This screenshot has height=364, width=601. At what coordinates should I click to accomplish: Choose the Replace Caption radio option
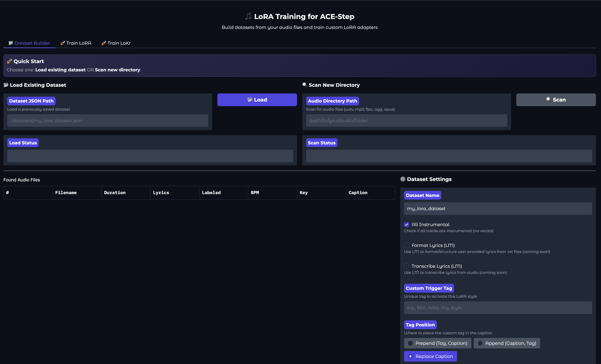(x=411, y=356)
